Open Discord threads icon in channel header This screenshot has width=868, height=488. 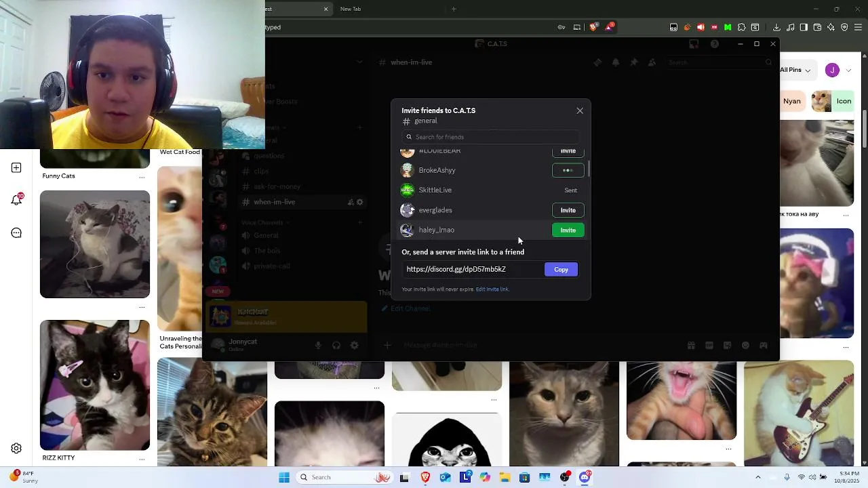[x=597, y=62]
